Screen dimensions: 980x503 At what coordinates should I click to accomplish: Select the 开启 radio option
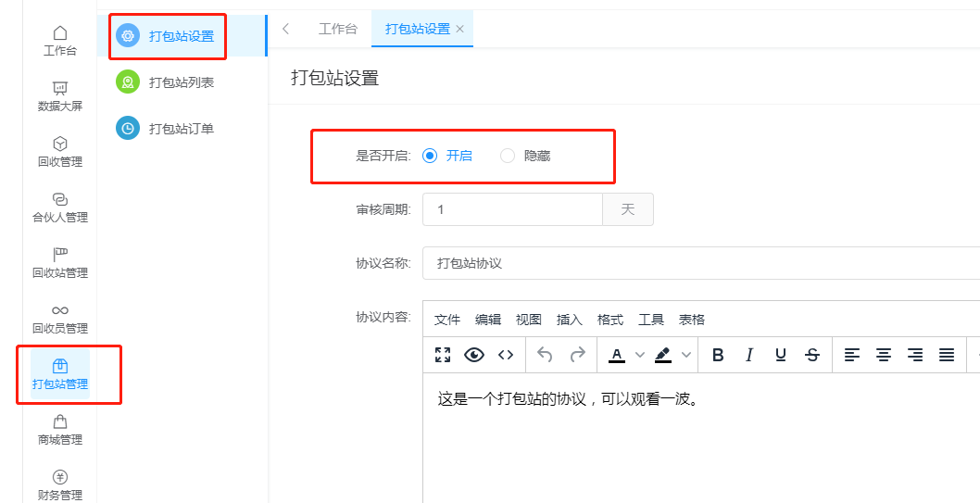(x=447, y=157)
